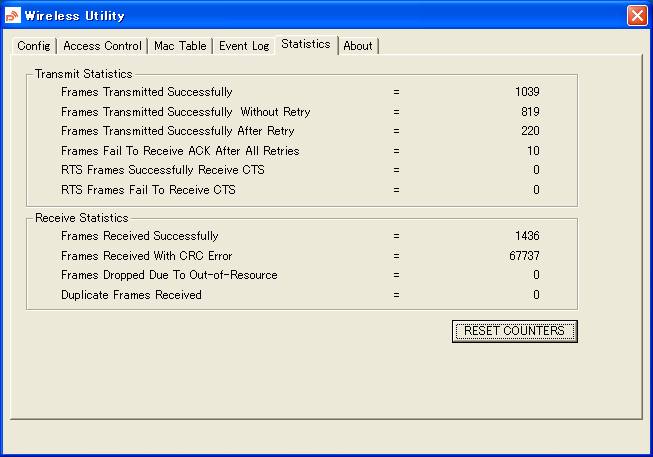Click the "Transmit Statistics" group heading
This screenshot has width=653, height=457.
84,74
